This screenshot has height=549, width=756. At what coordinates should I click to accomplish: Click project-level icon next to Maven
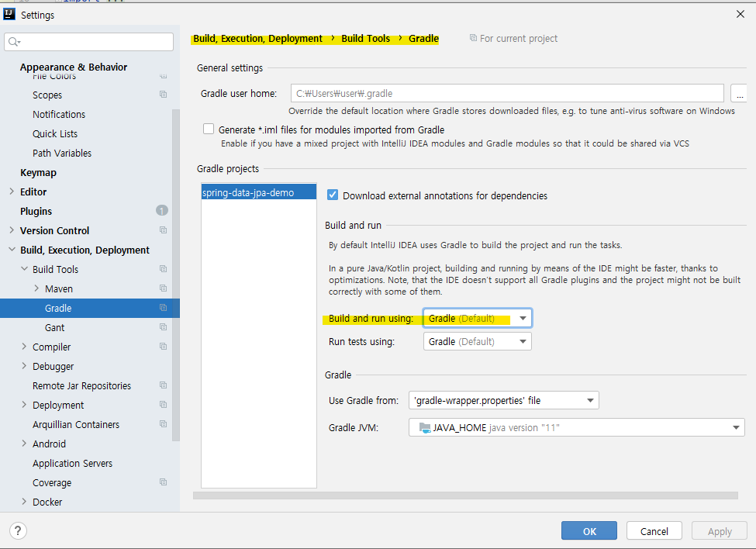[164, 288]
